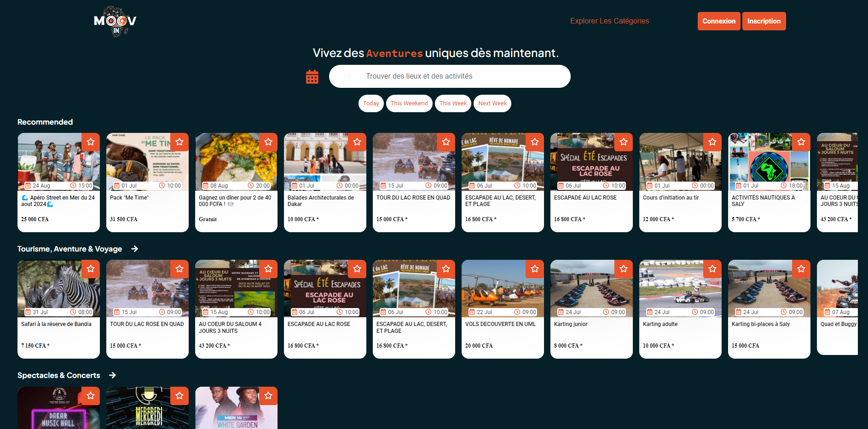The height and width of the screenshot is (429, 868).
Task: Expand Spectacles & Concerts arrow
Action: coord(112,376)
